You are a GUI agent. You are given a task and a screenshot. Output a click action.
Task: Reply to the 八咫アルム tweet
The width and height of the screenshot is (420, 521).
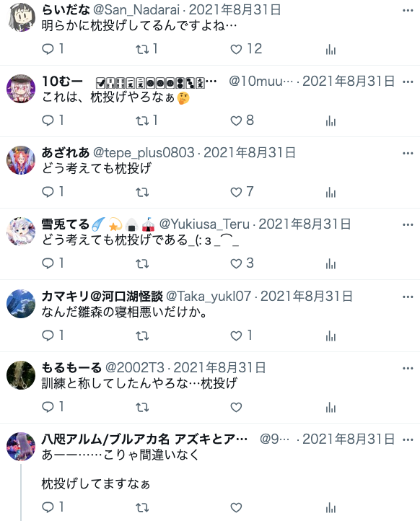pos(53,507)
